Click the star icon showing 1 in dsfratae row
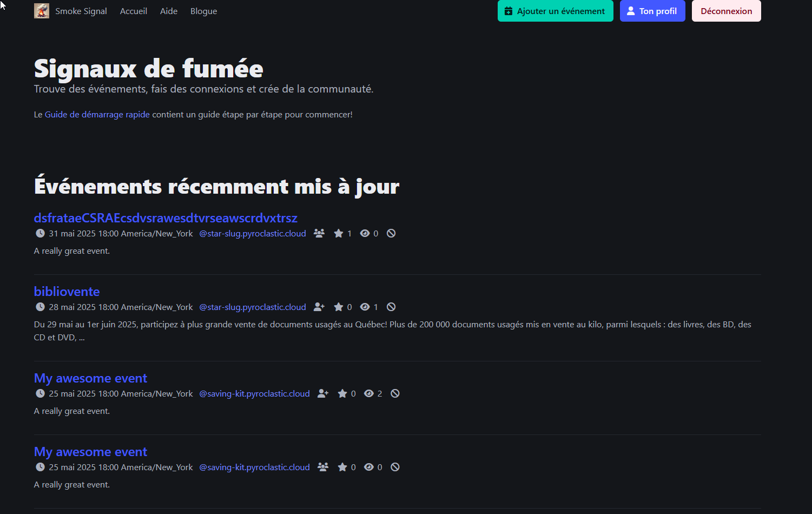This screenshot has height=514, width=812. (x=339, y=233)
